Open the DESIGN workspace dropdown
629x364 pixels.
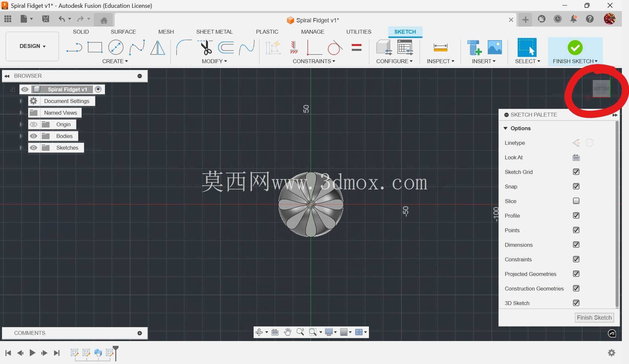[32, 46]
